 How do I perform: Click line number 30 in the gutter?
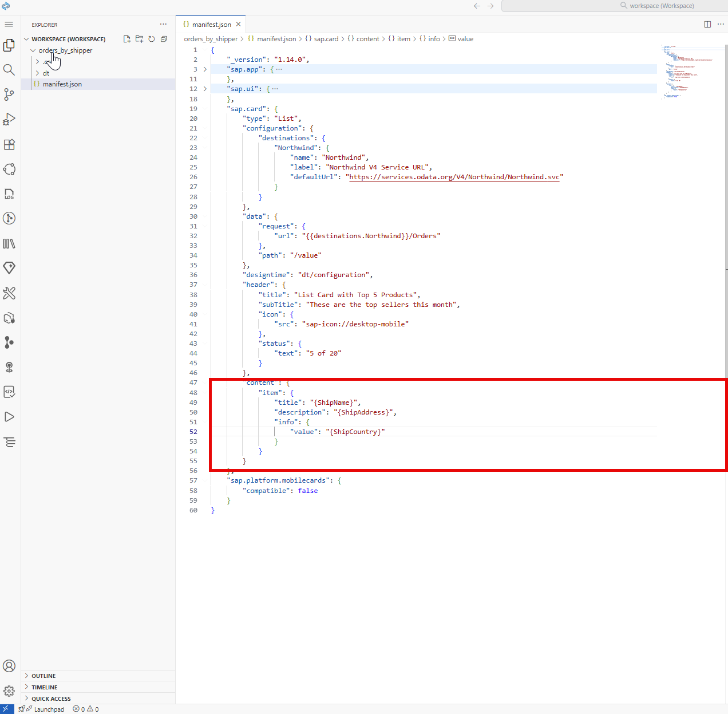click(x=193, y=216)
